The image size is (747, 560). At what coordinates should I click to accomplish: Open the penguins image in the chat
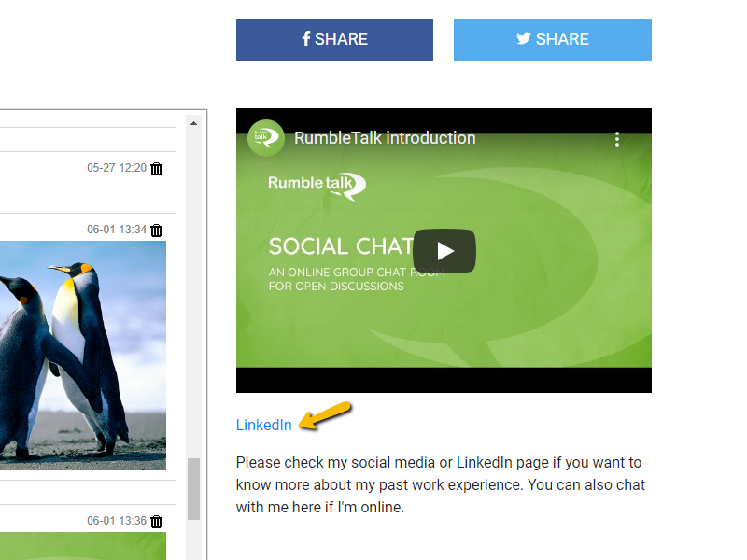pyautogui.click(x=83, y=355)
